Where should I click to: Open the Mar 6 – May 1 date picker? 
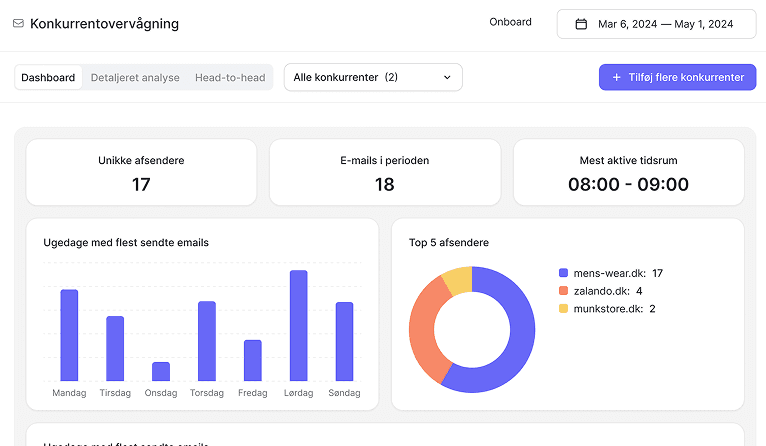pyautogui.click(x=657, y=24)
